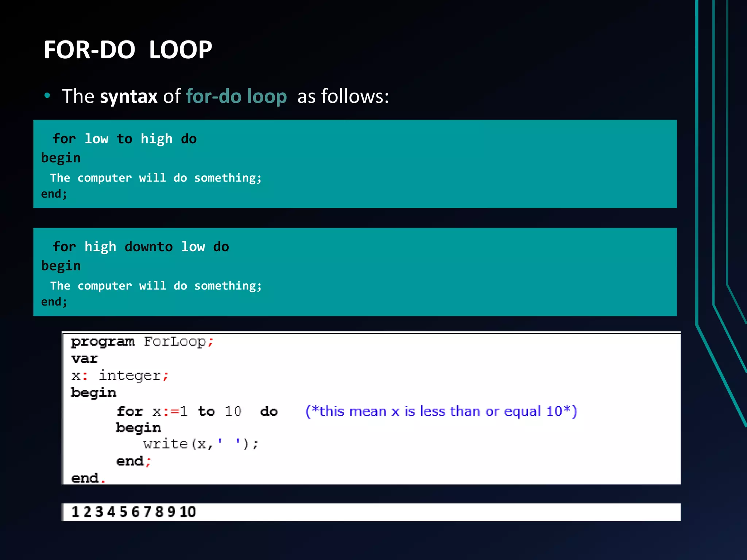Image resolution: width=747 pixels, height=560 pixels.
Task: Click the highlighted 'for-do loop' text
Action: coord(236,97)
